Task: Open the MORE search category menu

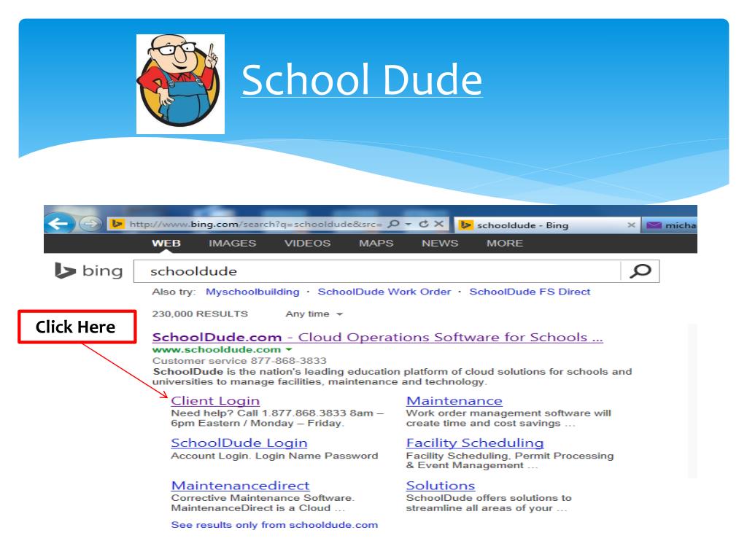Action: [505, 244]
